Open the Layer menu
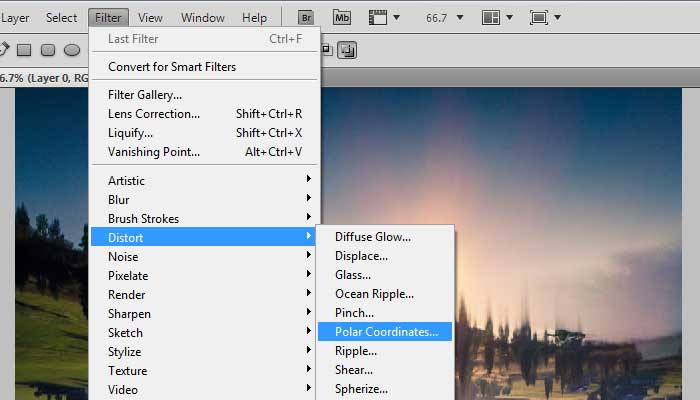The width and height of the screenshot is (700, 400). [x=15, y=18]
